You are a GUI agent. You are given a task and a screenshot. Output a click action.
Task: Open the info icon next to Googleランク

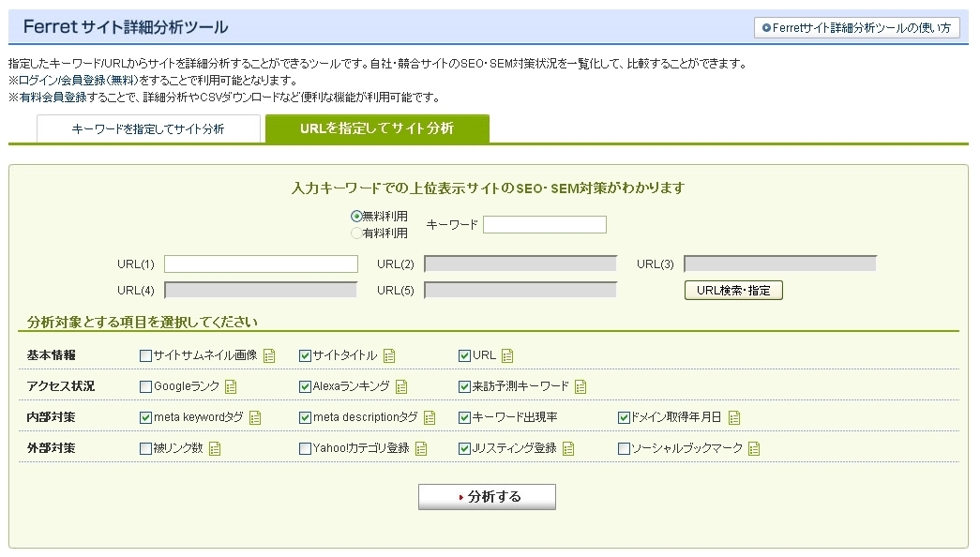pos(231,386)
